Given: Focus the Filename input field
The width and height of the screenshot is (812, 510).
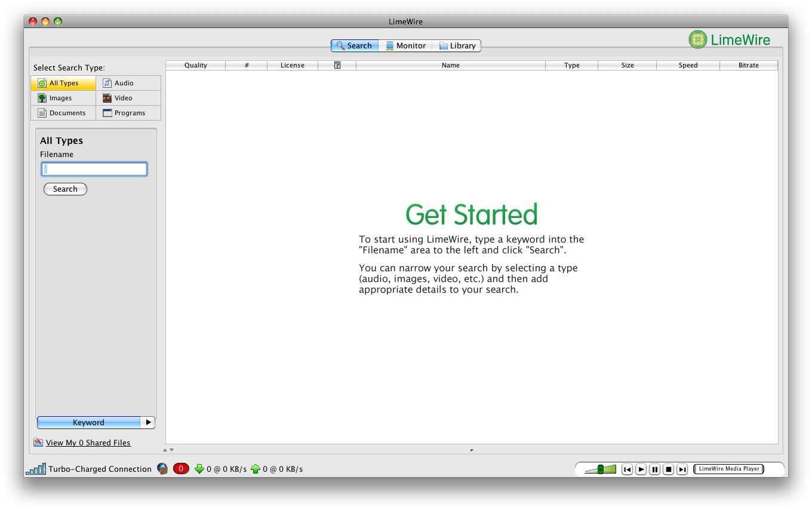Looking at the screenshot, I should point(94,170).
